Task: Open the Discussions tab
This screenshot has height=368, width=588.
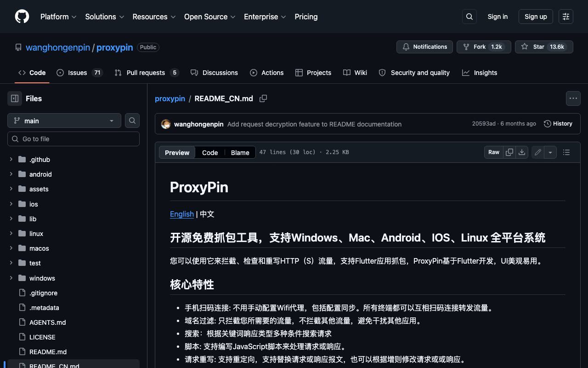Action: [x=214, y=73]
